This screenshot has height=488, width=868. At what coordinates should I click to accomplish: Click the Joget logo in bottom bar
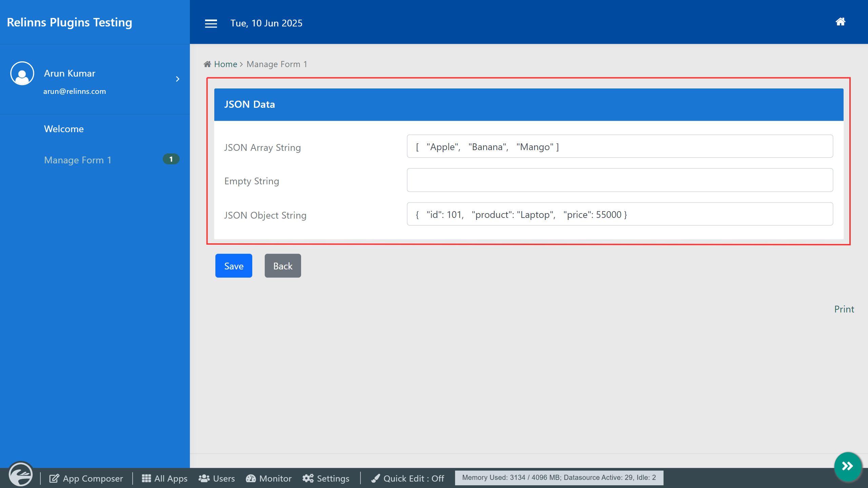[21, 474]
